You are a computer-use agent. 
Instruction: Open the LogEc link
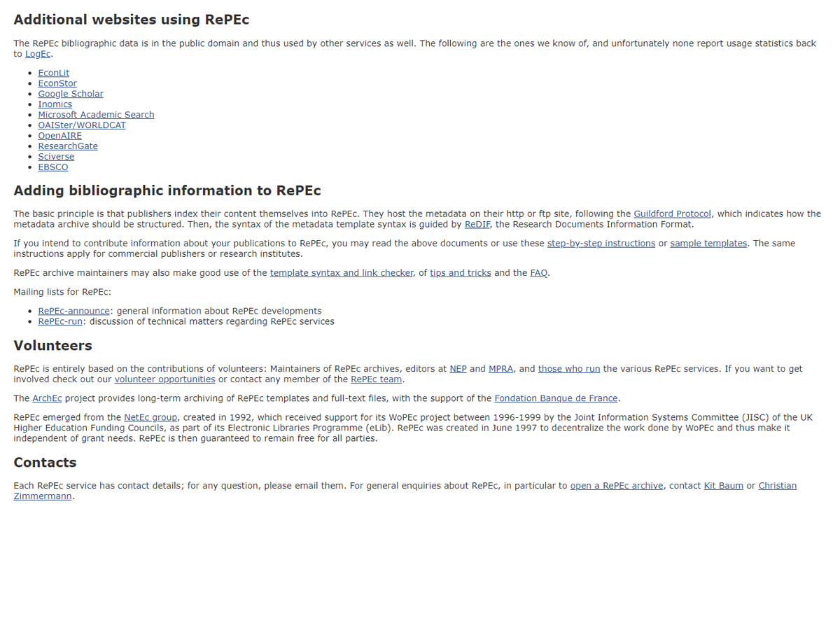coord(38,54)
